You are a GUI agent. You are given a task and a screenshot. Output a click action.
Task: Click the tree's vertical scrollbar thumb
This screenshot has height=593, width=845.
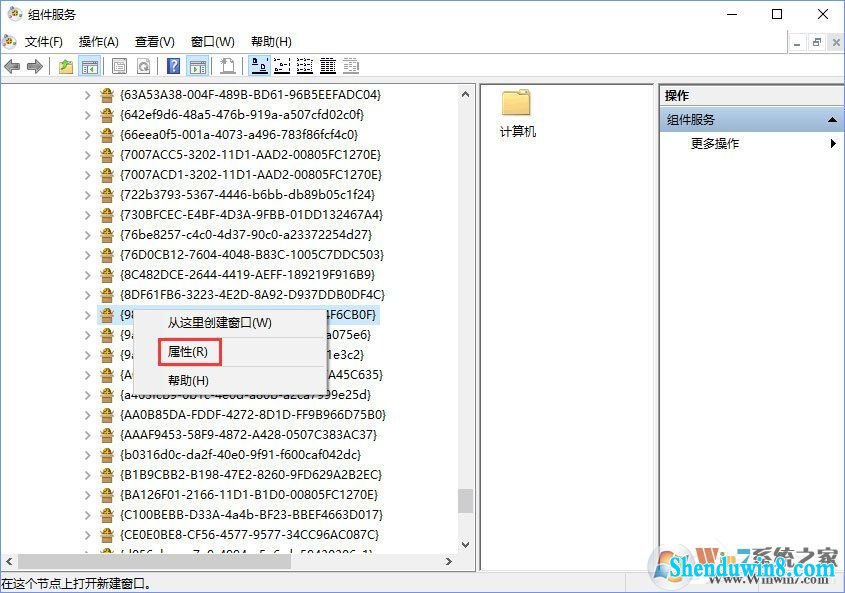click(466, 501)
